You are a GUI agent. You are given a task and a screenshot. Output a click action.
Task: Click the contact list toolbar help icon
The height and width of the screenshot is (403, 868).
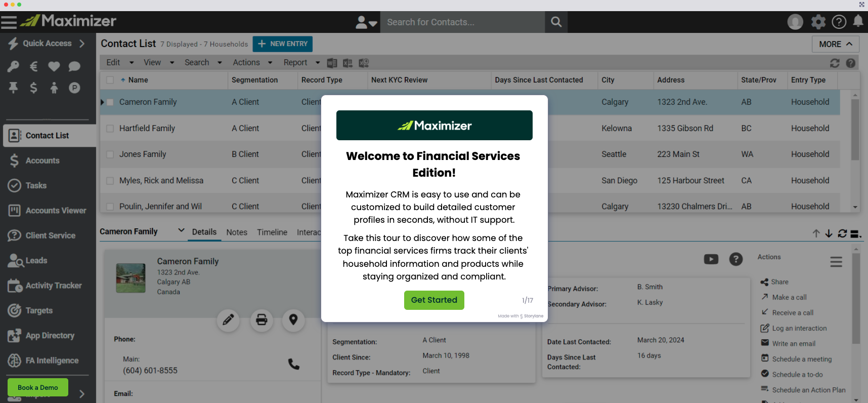coord(851,63)
